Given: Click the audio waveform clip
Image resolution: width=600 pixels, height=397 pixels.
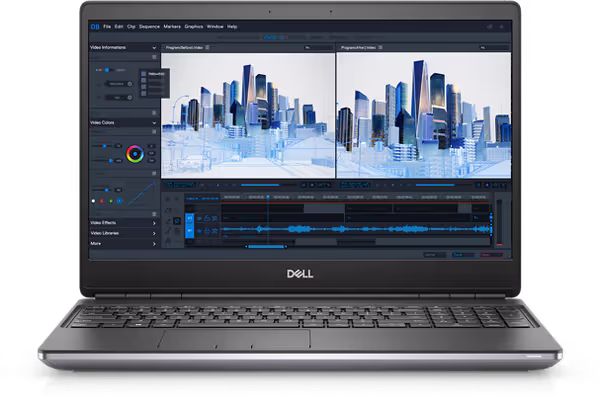Looking at the screenshot, I should pyautogui.click(x=356, y=229).
